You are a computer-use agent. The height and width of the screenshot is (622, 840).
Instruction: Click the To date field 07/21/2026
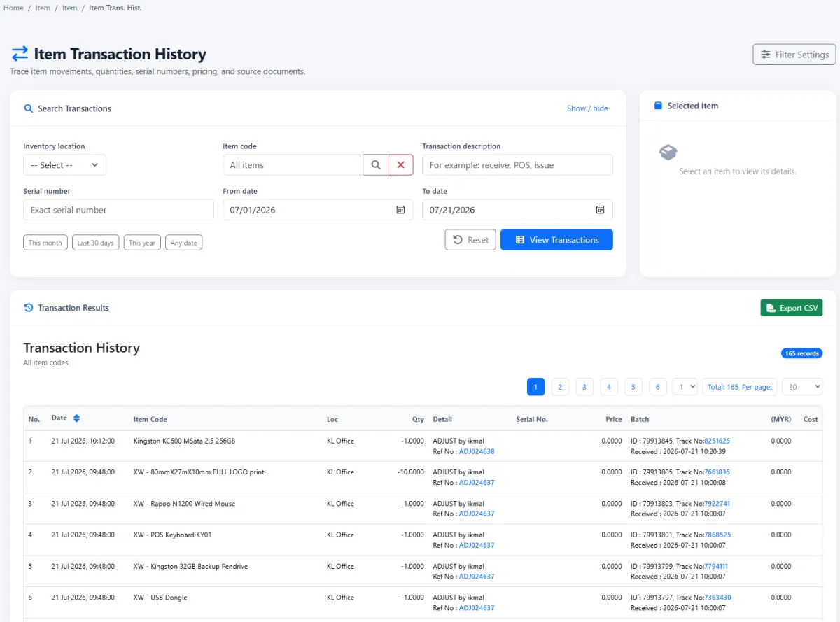[x=517, y=210]
